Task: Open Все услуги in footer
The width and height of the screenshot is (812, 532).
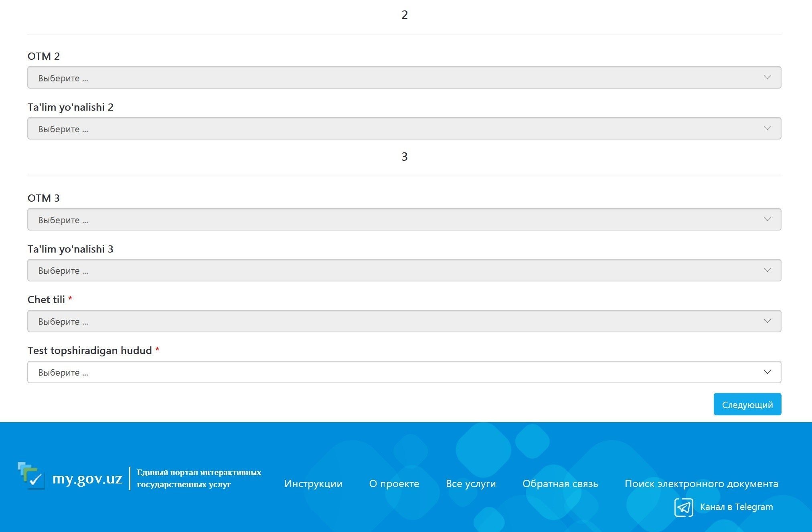Action: [470, 483]
